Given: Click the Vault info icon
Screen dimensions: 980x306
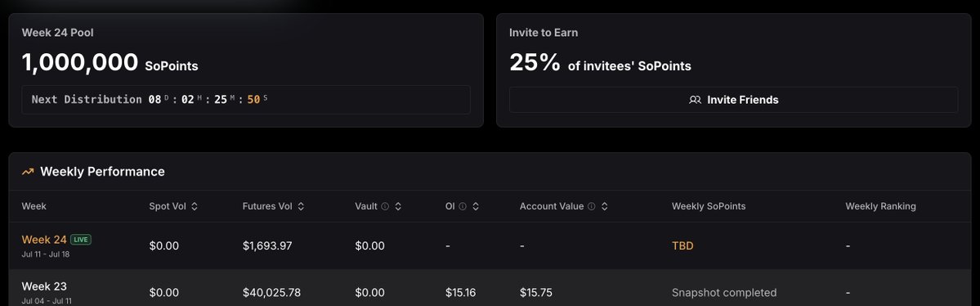Looking at the screenshot, I should pos(385,206).
